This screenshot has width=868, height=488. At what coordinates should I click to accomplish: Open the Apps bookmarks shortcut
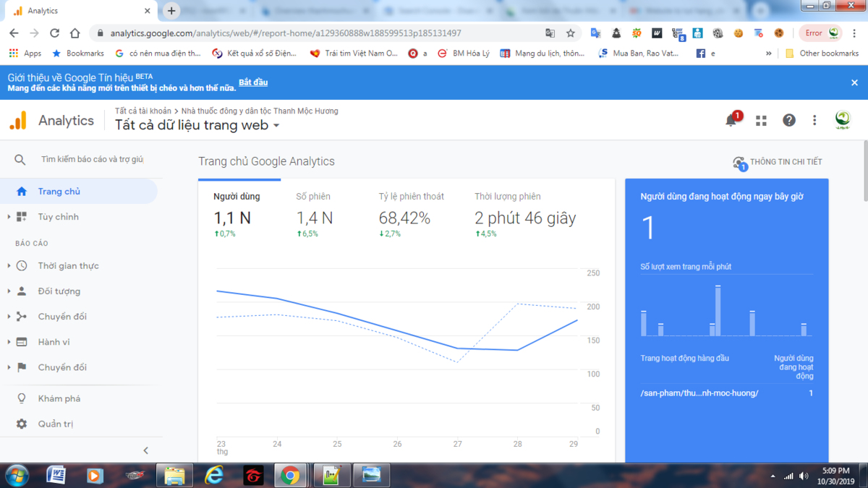point(25,53)
